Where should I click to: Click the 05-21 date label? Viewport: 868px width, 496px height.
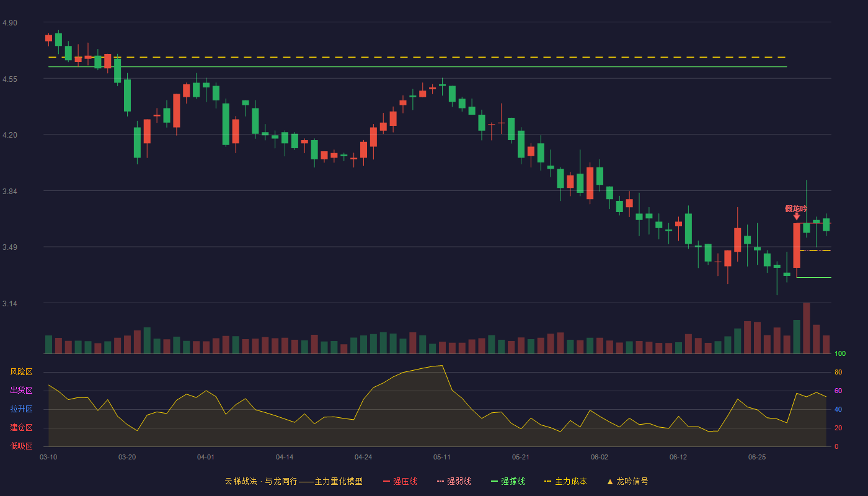[x=521, y=457]
